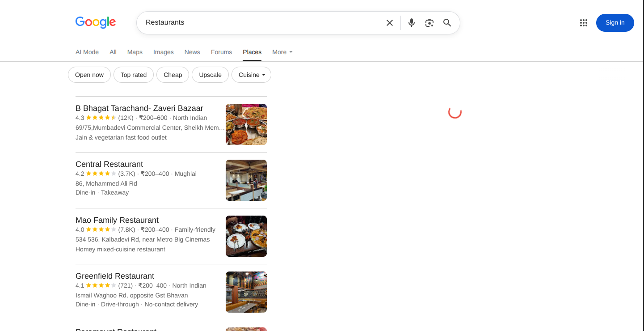This screenshot has height=331, width=644.
Task: Click 'Dine-in · Takeaway' text under Central Restaurant
Action: (102, 192)
